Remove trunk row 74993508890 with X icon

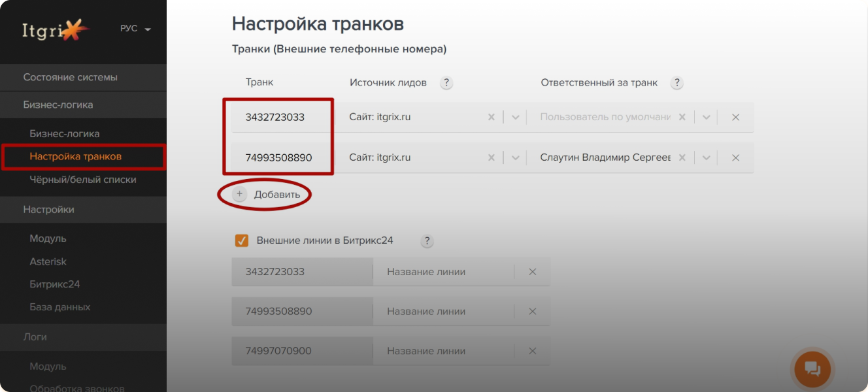(x=735, y=157)
